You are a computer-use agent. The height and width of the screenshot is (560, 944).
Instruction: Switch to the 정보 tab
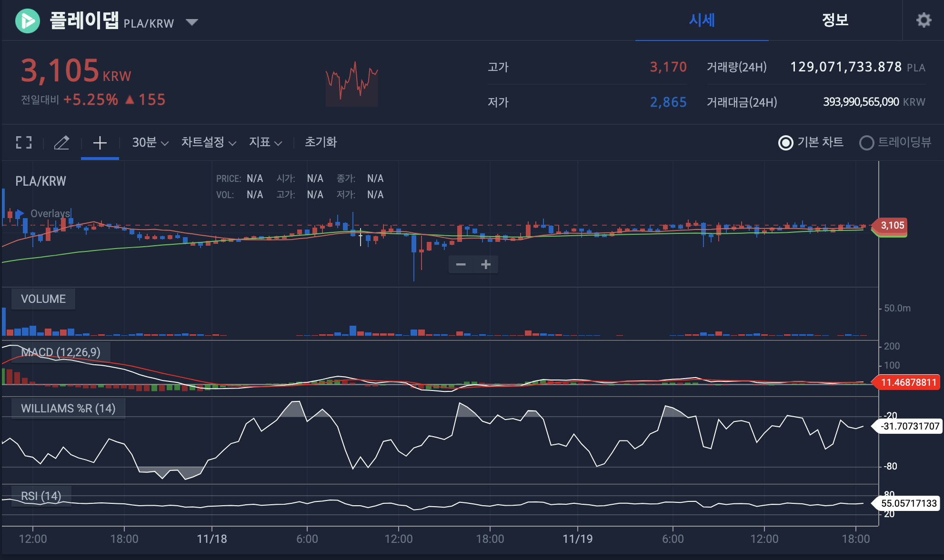(x=835, y=20)
